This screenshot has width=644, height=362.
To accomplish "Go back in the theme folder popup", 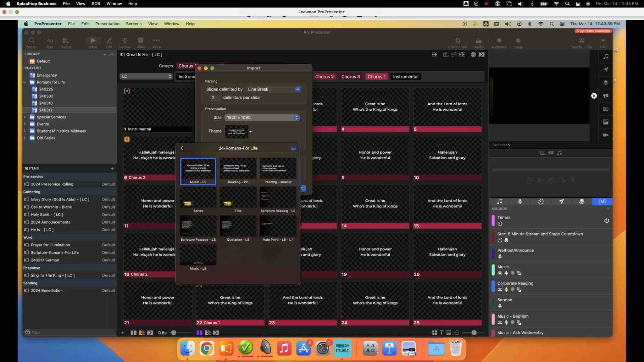I will click(182, 148).
